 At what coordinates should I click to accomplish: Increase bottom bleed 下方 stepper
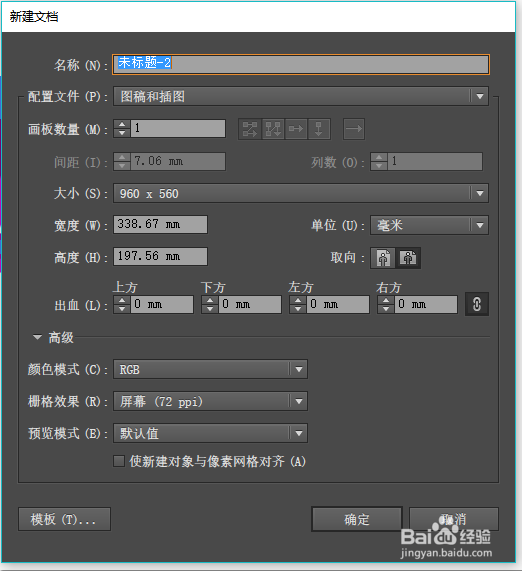tap(210, 300)
